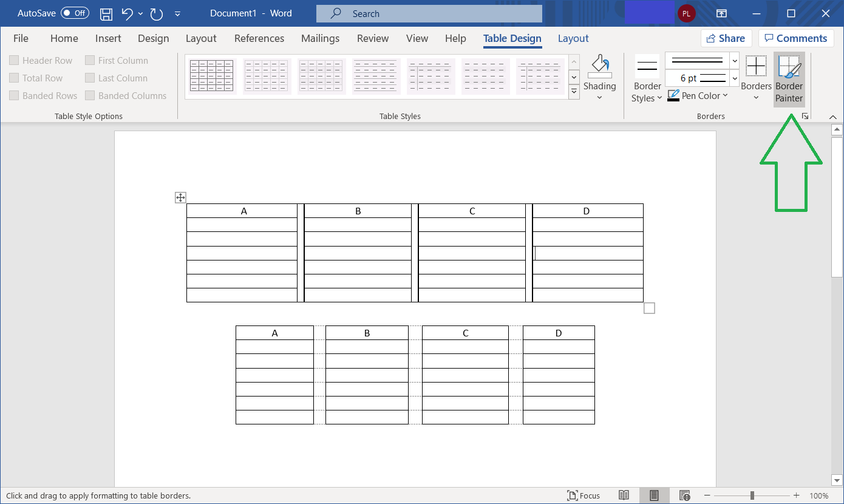Expand the Table Styles gallery

574,91
